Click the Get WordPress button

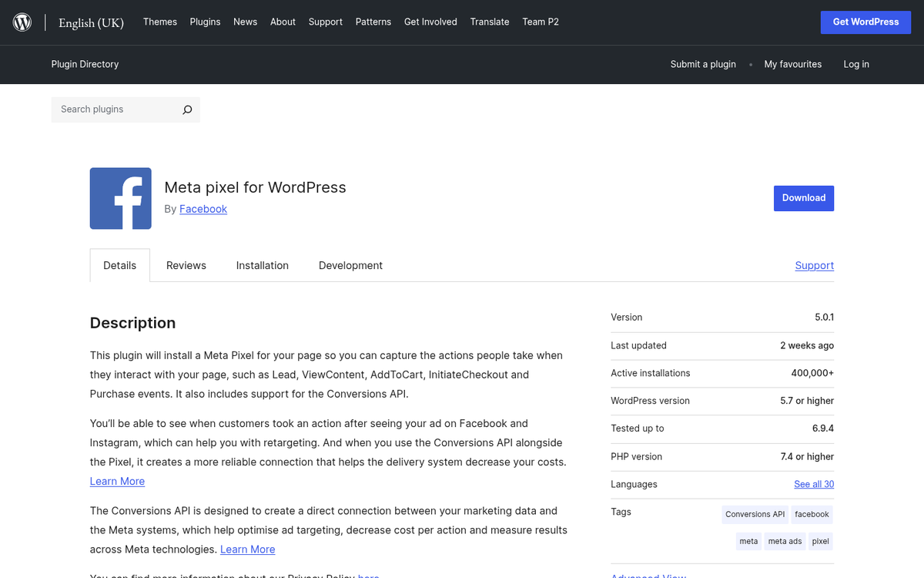865,22
